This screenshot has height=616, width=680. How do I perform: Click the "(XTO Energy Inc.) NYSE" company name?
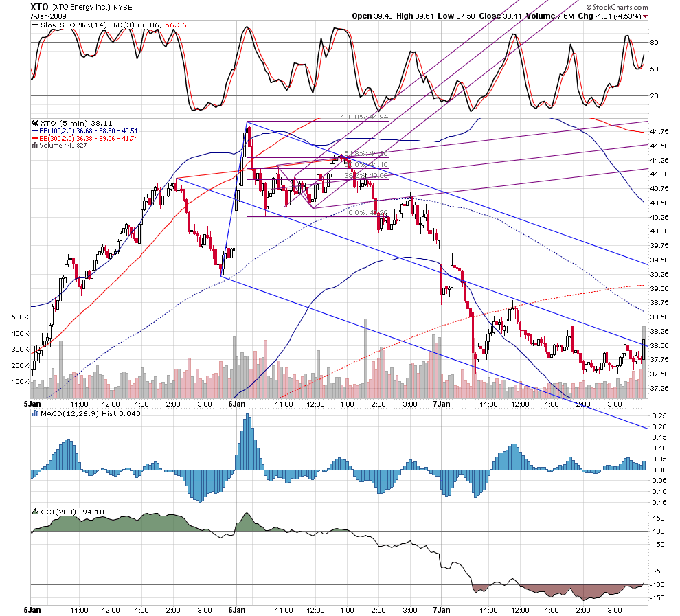(91, 8)
